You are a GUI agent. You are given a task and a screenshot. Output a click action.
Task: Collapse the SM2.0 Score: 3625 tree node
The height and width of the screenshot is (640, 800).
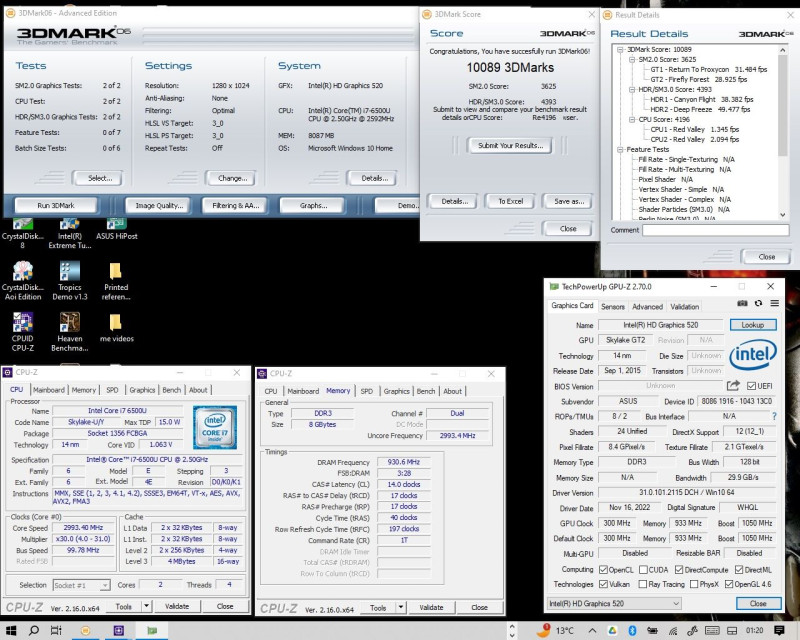coord(632,60)
